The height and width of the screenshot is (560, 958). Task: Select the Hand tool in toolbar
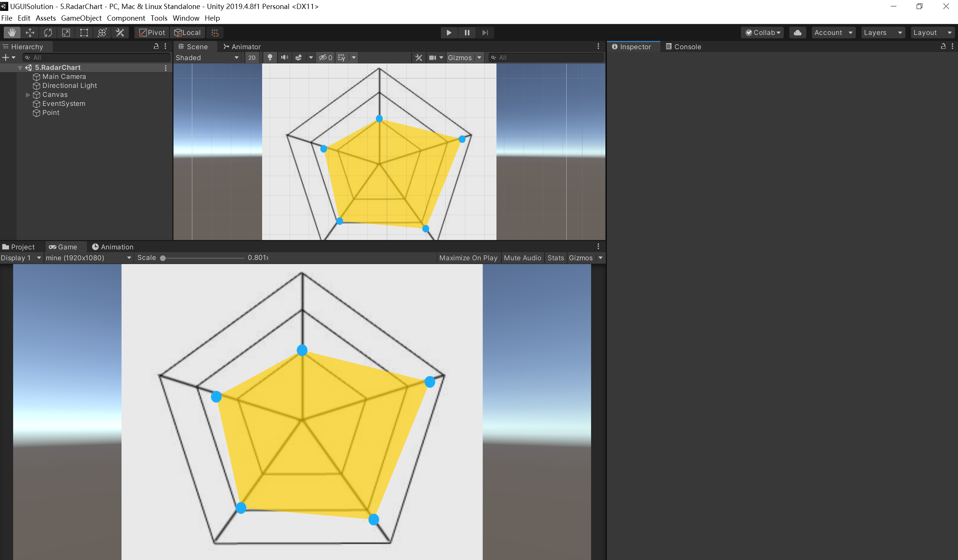click(x=12, y=33)
